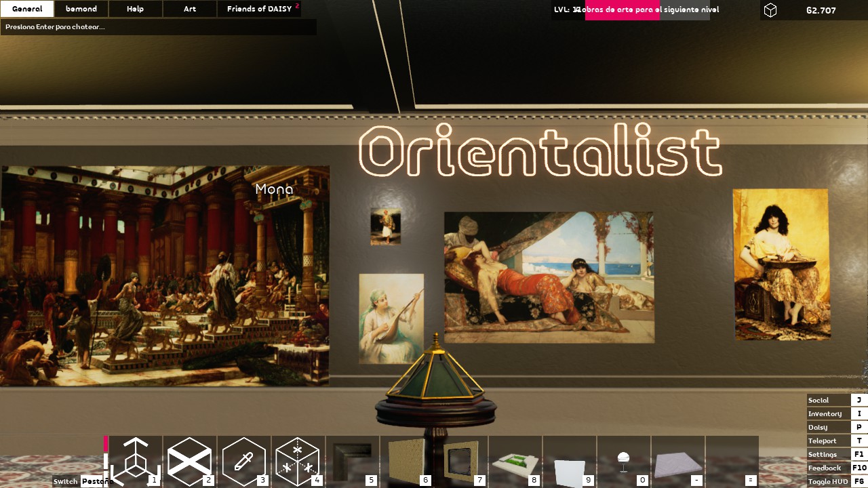Open the Art chat tab

pos(190,9)
